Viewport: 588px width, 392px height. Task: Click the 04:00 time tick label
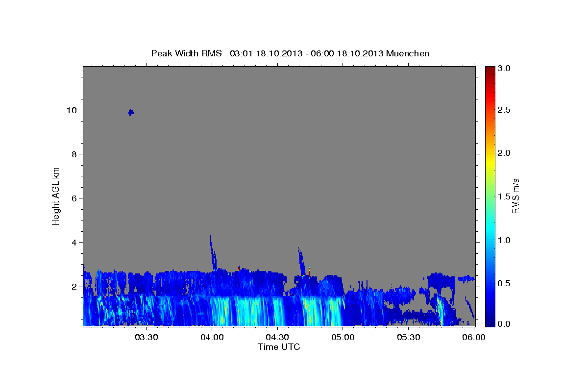(x=212, y=337)
